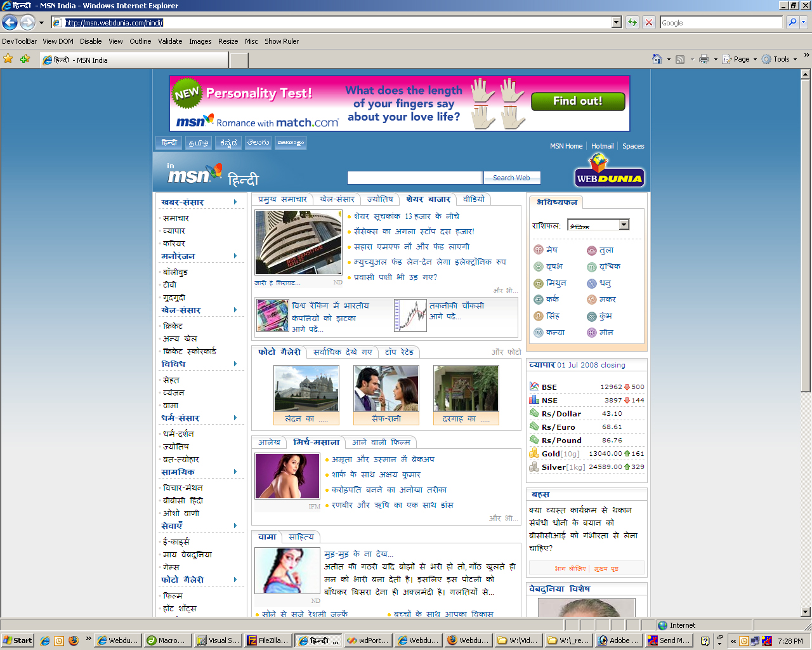The width and height of the screenshot is (812, 650).
Task: Click the Search Web button
Action: click(511, 178)
